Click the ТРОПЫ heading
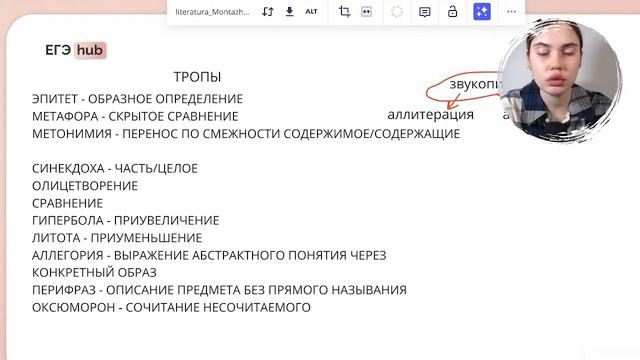The height and width of the screenshot is (360, 640). 197,77
